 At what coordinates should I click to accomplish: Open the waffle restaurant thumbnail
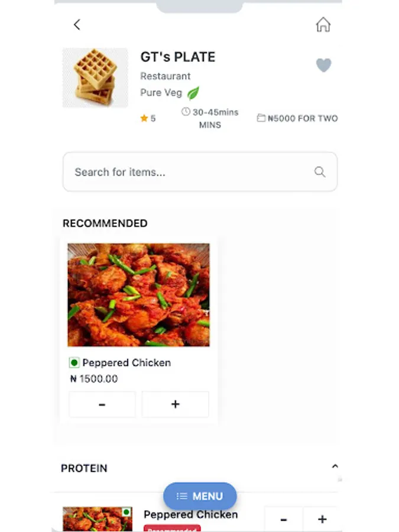click(95, 77)
